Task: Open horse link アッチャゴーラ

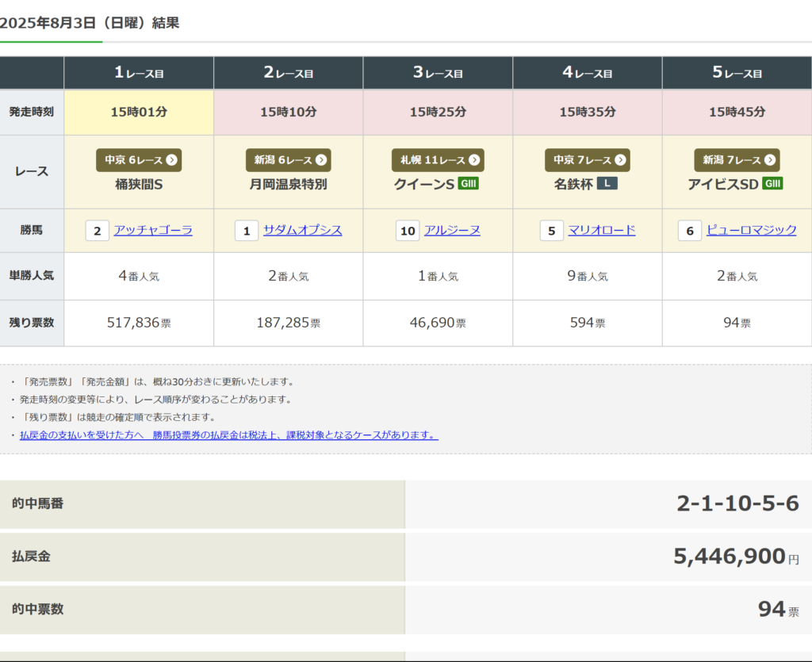Action: pyautogui.click(x=153, y=230)
